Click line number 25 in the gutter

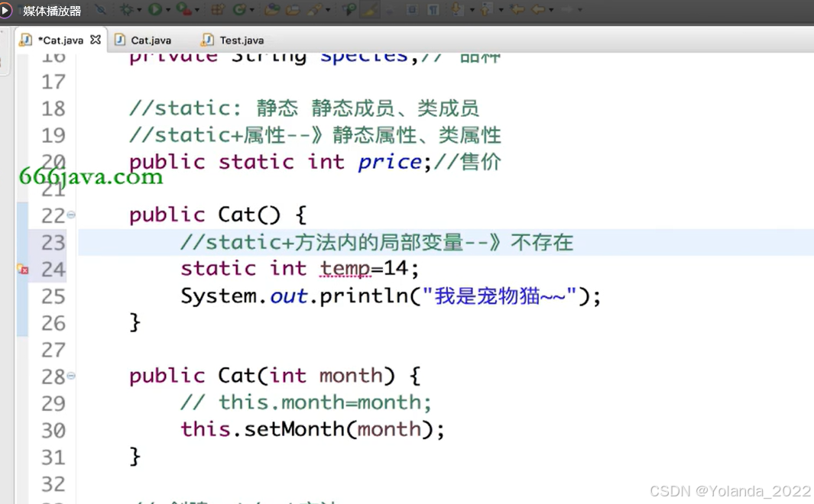coord(54,296)
